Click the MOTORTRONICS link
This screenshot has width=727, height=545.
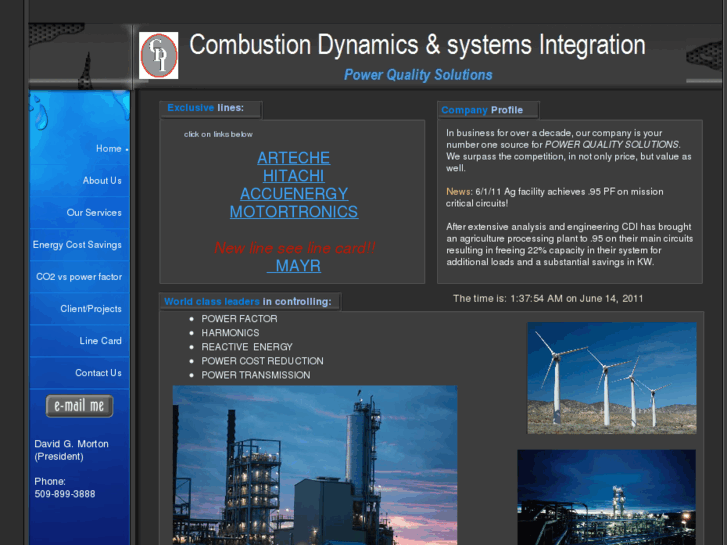pyautogui.click(x=293, y=212)
